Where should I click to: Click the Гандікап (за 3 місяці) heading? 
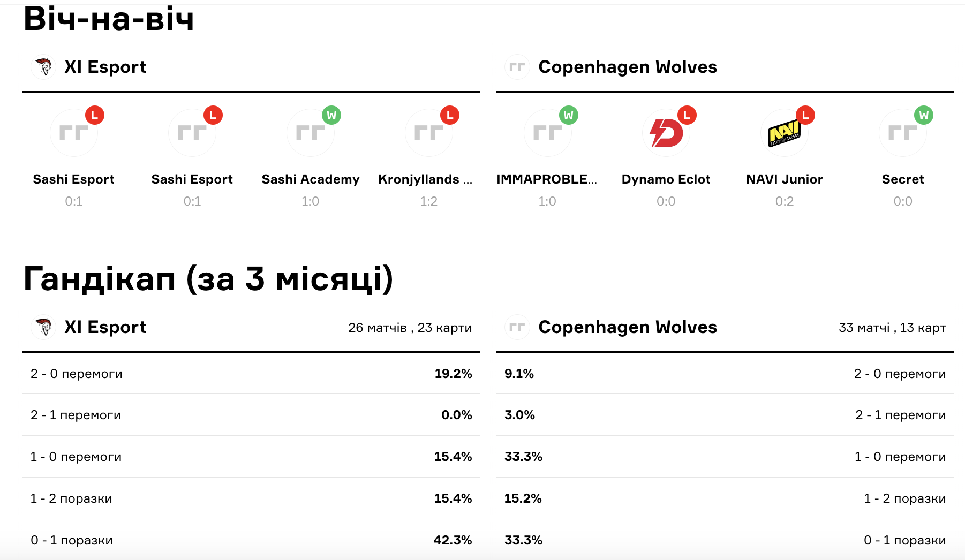tap(208, 279)
